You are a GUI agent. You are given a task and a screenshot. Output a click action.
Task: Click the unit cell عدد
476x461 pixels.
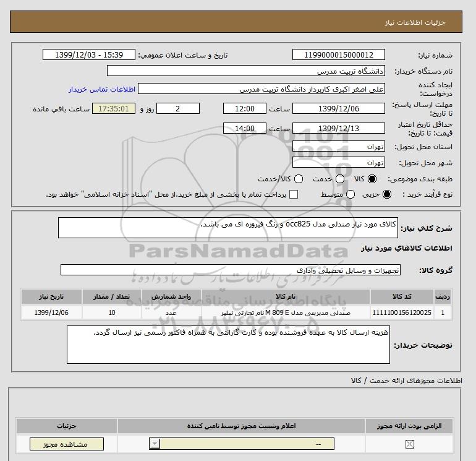[x=171, y=312]
